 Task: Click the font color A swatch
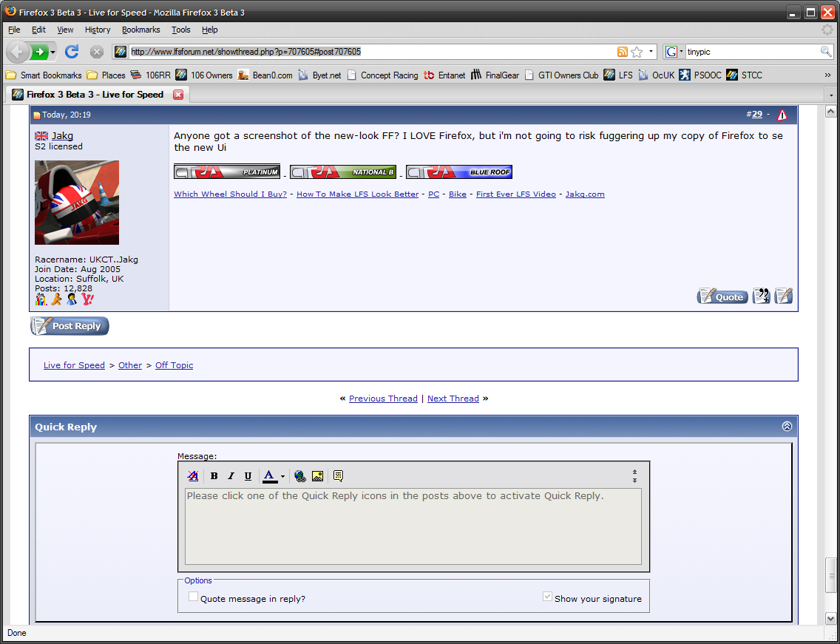click(x=269, y=475)
